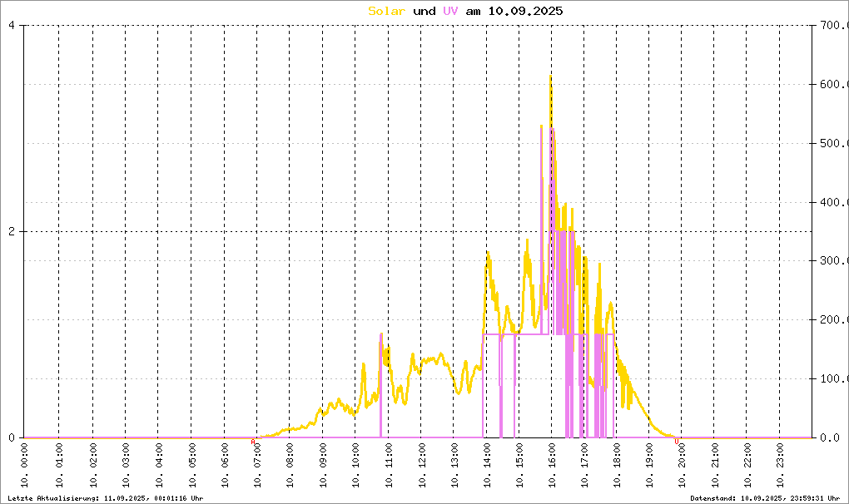The image size is (849, 504).
Task: Click the time label '10. 17:00'
Action: coord(585,465)
